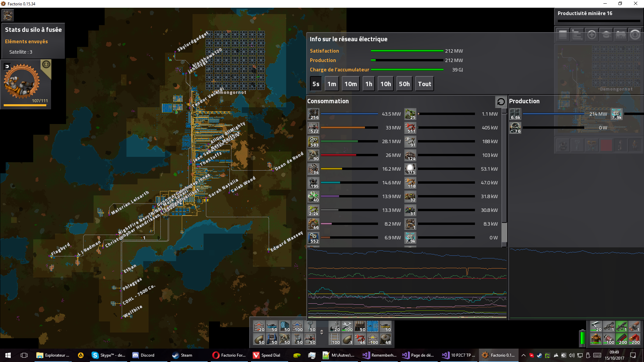
Task: Click the Demongornot player label on the map
Action: (x=230, y=93)
